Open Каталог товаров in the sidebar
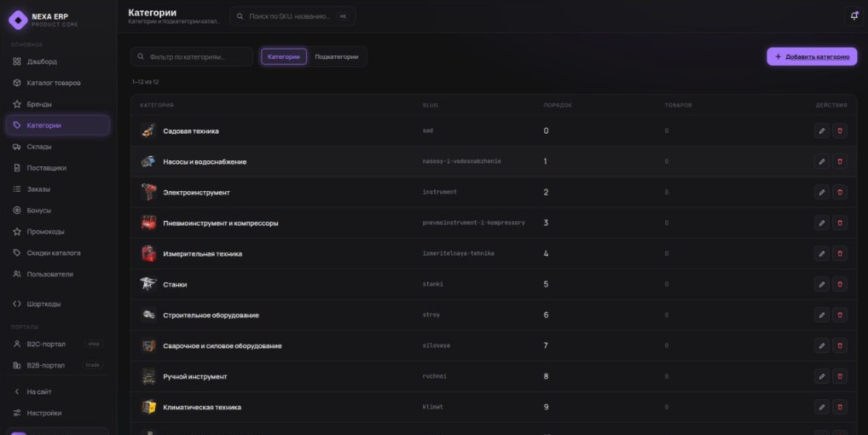Image resolution: width=868 pixels, height=435 pixels. pyautogui.click(x=58, y=83)
